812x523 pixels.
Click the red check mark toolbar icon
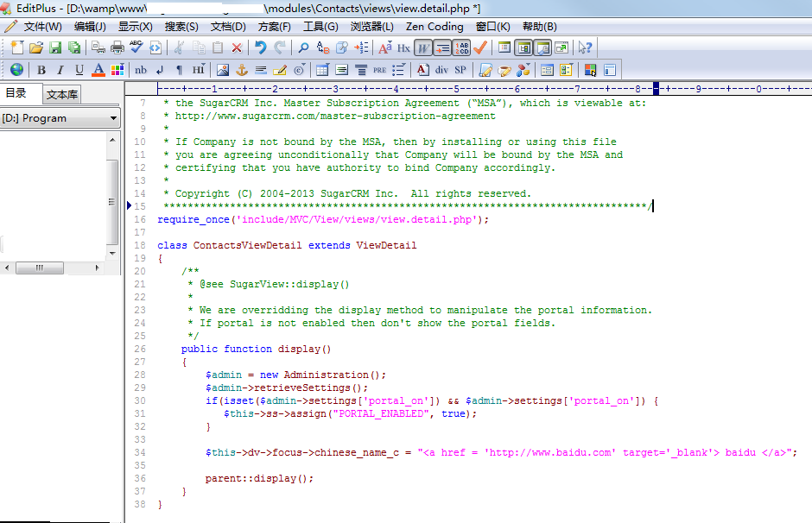click(x=480, y=47)
